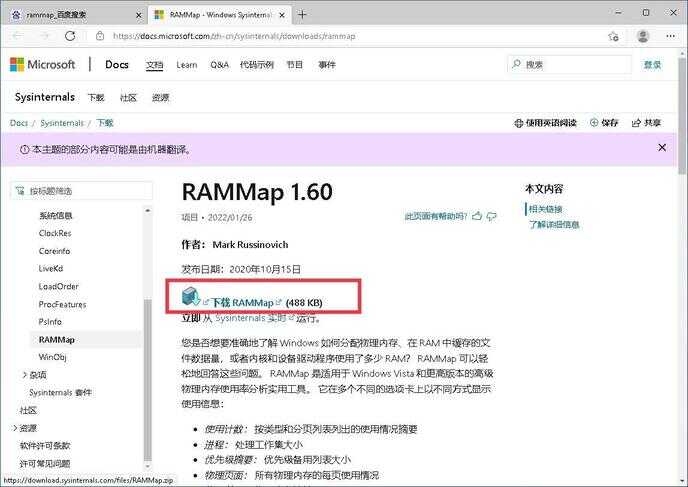Click the browser address bar URL

tap(233, 36)
